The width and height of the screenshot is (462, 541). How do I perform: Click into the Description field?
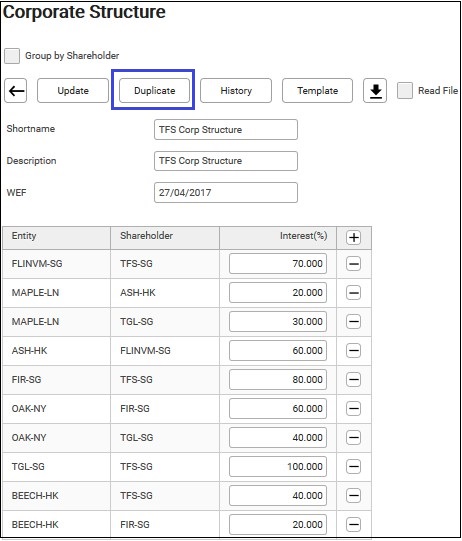point(226,161)
